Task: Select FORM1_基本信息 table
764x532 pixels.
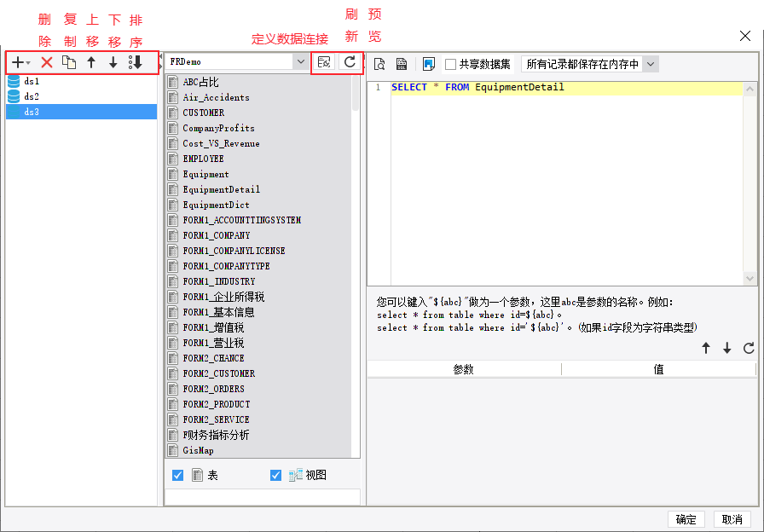Action: [x=258, y=312]
